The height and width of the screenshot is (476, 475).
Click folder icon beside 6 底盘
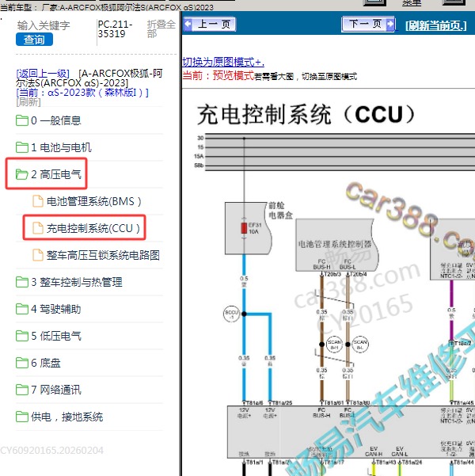pyautogui.click(x=22, y=363)
